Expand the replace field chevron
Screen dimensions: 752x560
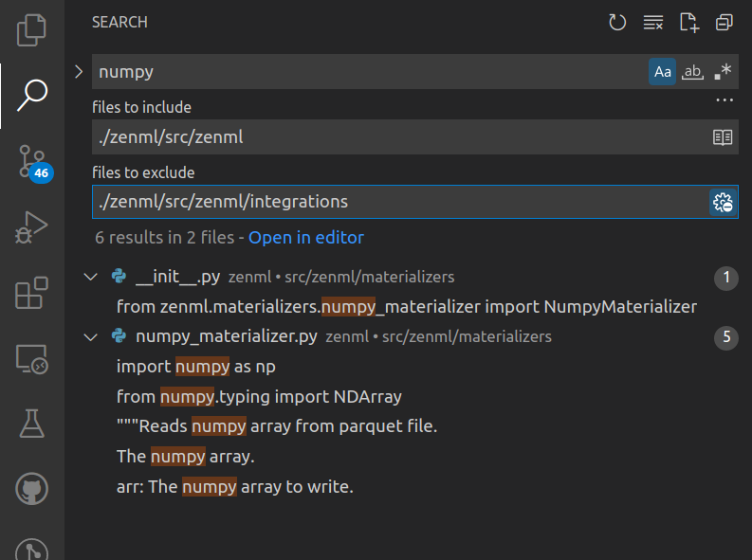click(x=79, y=72)
